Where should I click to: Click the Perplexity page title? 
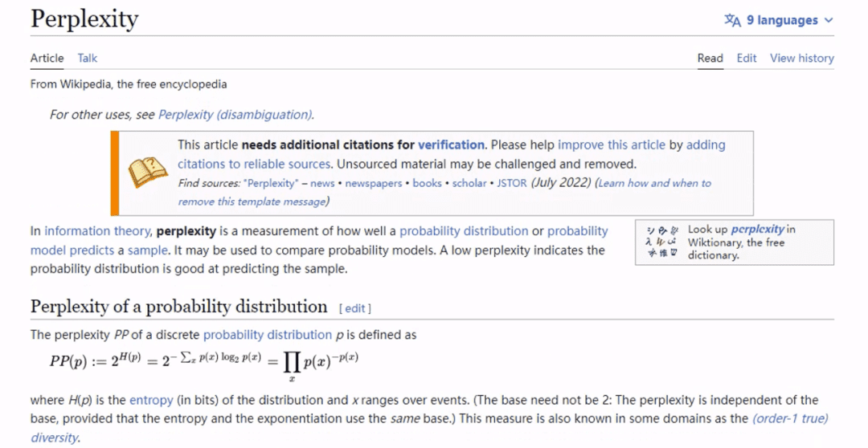click(x=84, y=19)
